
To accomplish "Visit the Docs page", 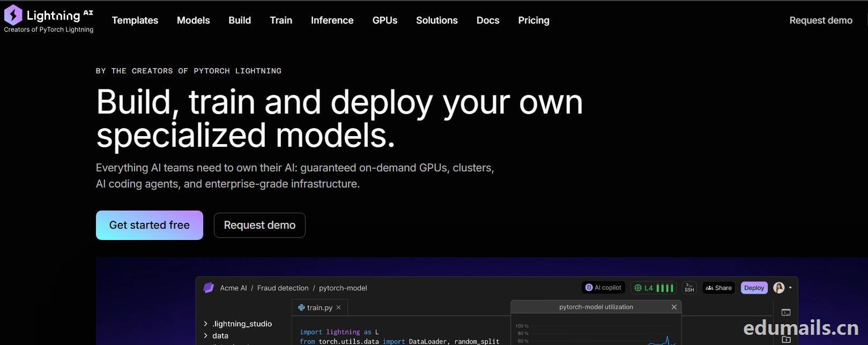I will click(488, 20).
